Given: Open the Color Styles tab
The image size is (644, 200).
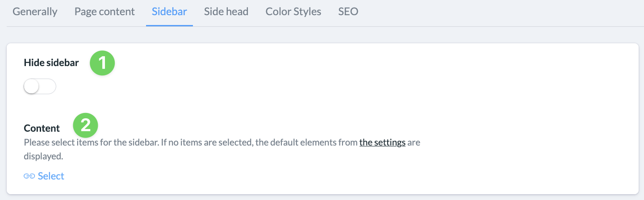Looking at the screenshot, I should (293, 12).
